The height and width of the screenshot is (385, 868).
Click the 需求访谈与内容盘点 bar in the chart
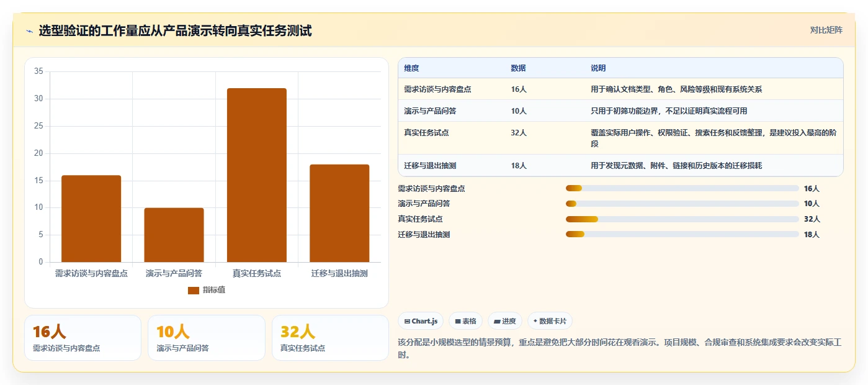click(91, 219)
